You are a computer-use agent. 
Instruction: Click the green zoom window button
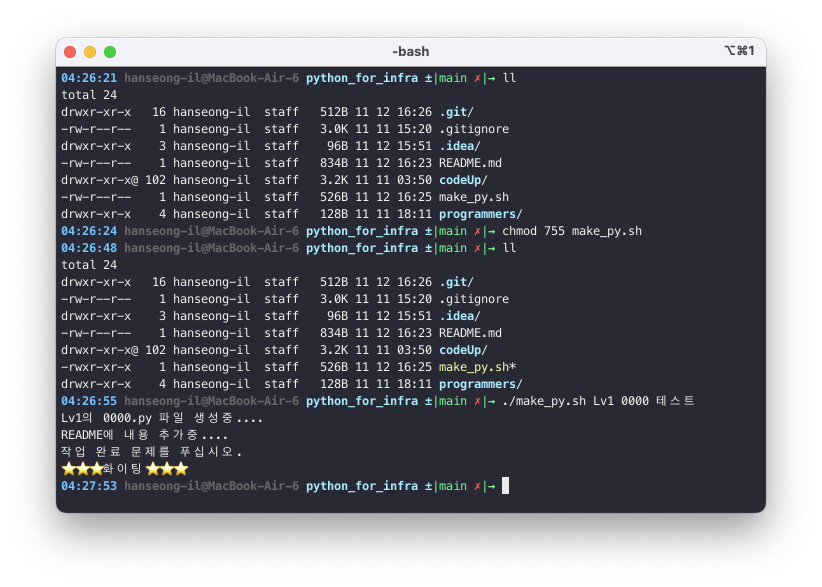110,52
